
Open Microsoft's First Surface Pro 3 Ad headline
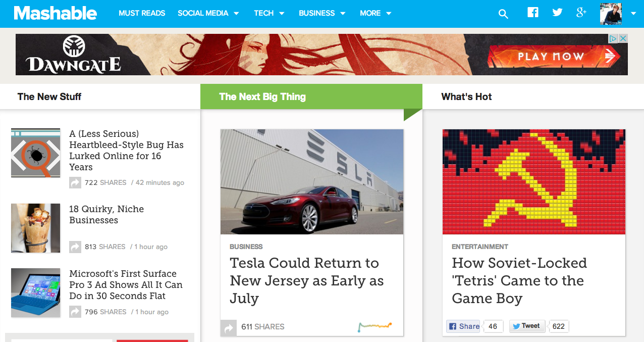point(126,285)
